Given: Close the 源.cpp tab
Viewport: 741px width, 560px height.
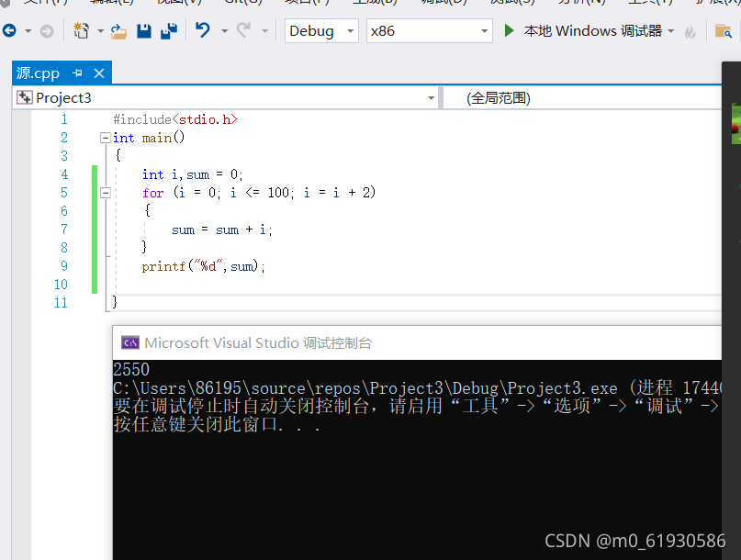Looking at the screenshot, I should [x=99, y=73].
